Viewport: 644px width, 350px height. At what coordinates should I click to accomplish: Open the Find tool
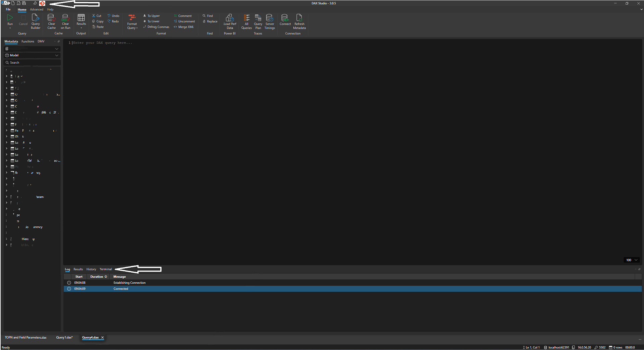[208, 16]
